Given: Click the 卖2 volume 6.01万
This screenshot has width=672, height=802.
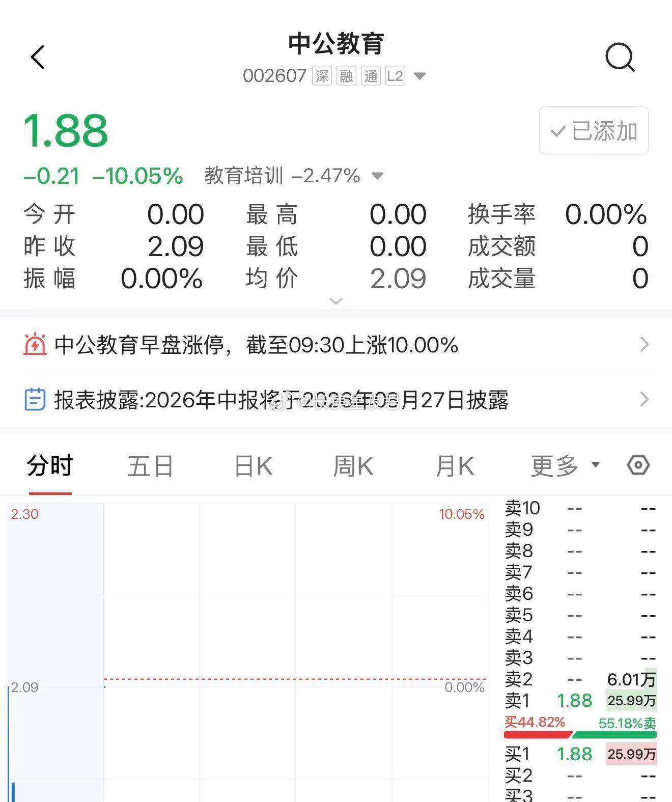Looking at the screenshot, I should pos(631,679).
